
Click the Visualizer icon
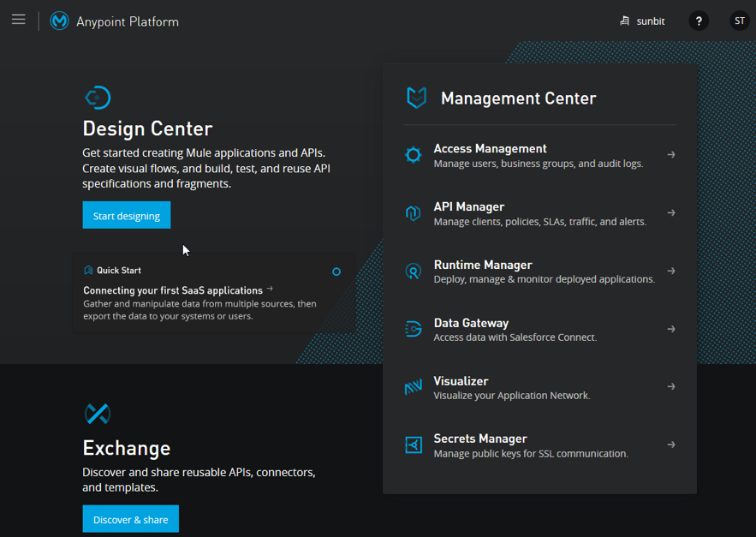(x=414, y=387)
